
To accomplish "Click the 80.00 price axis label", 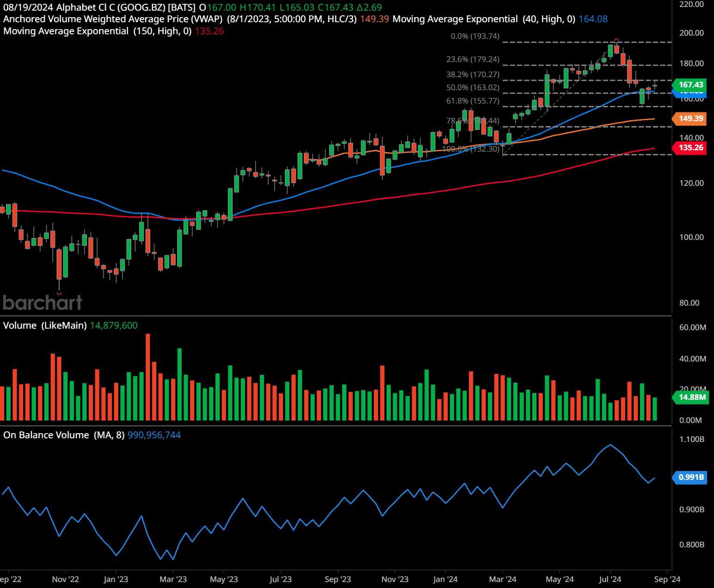I will coord(689,303).
